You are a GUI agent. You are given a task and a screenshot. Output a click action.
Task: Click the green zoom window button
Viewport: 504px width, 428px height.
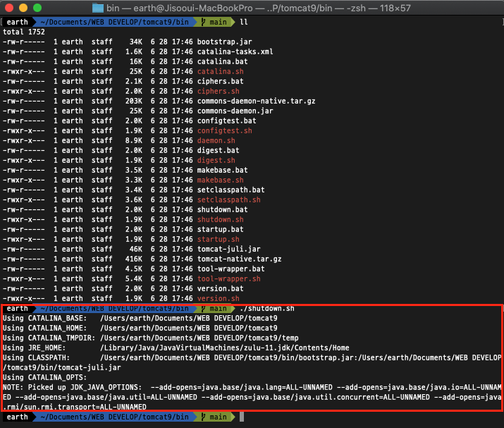(37, 8)
